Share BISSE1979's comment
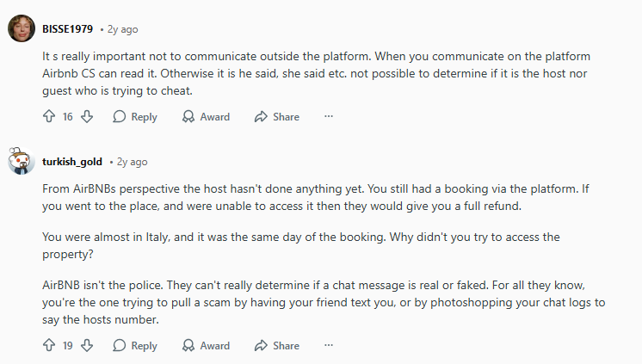642x364 pixels. [x=276, y=117]
